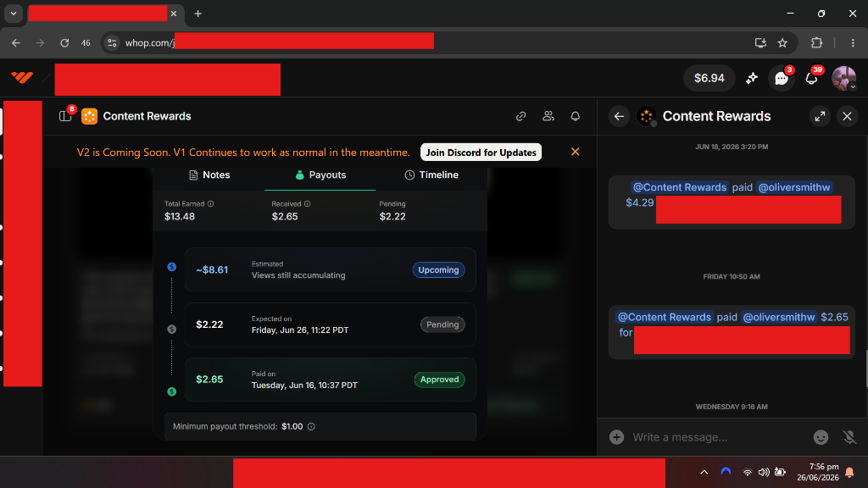Click the green dollar marker for paid payout

click(x=171, y=391)
